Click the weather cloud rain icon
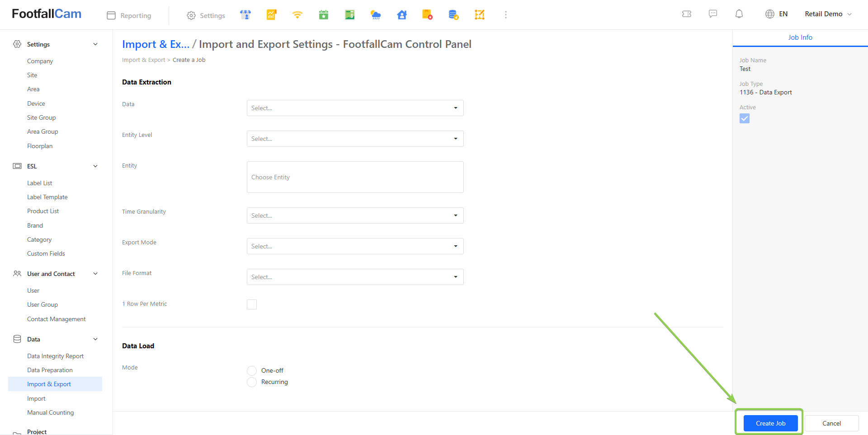Viewport: 868px width, 435px height. (375, 15)
